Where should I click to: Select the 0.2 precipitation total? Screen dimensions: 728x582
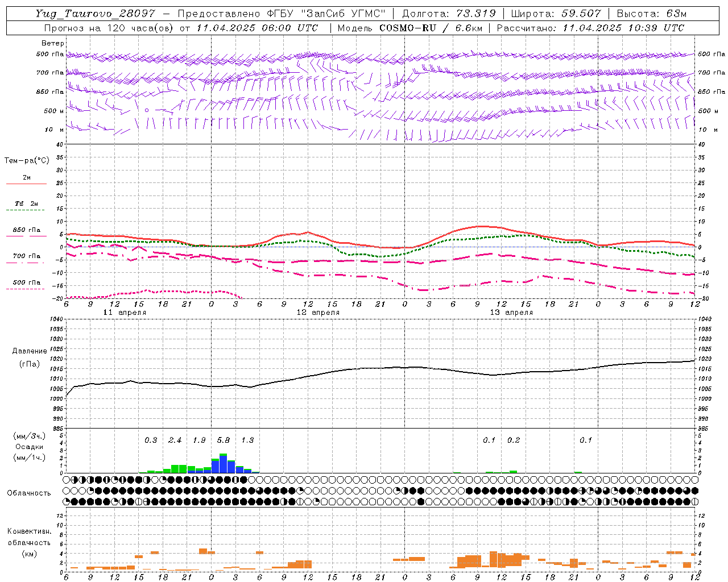click(x=514, y=440)
